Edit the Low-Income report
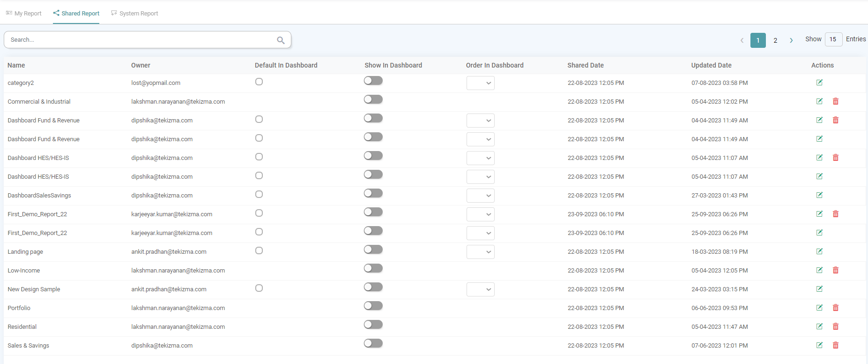Viewport: 868px width, 364px height. (x=819, y=270)
